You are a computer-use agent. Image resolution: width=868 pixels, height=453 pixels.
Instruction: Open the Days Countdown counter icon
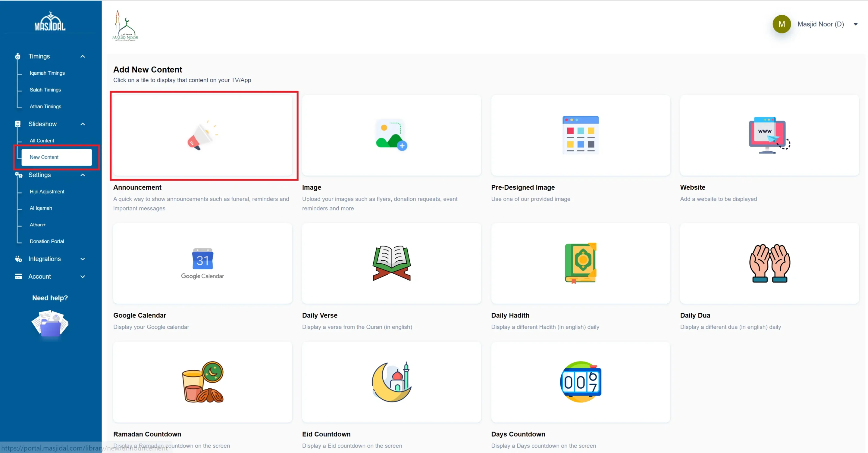point(581,382)
